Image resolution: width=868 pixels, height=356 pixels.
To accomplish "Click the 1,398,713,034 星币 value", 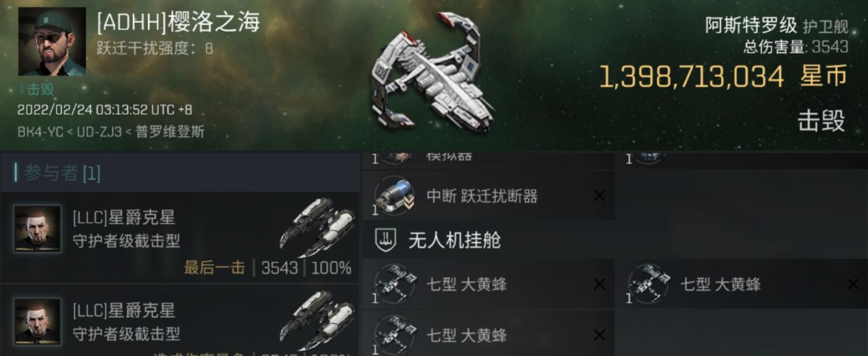I will (723, 76).
